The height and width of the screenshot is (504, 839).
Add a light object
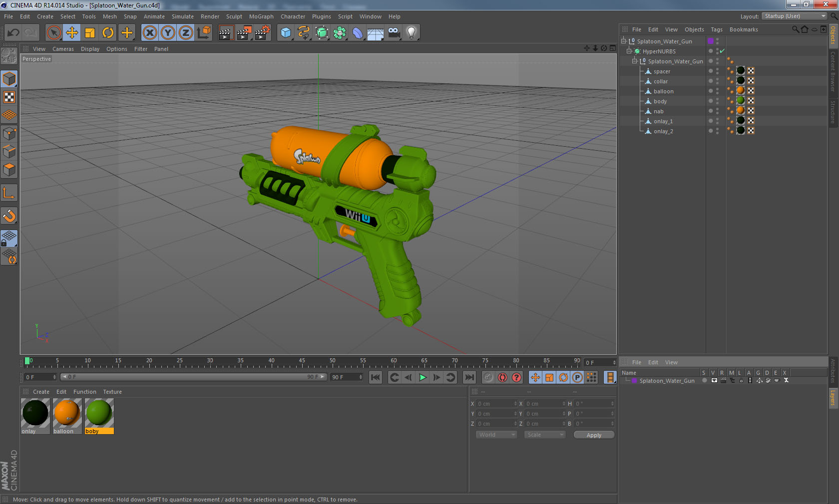click(x=412, y=33)
